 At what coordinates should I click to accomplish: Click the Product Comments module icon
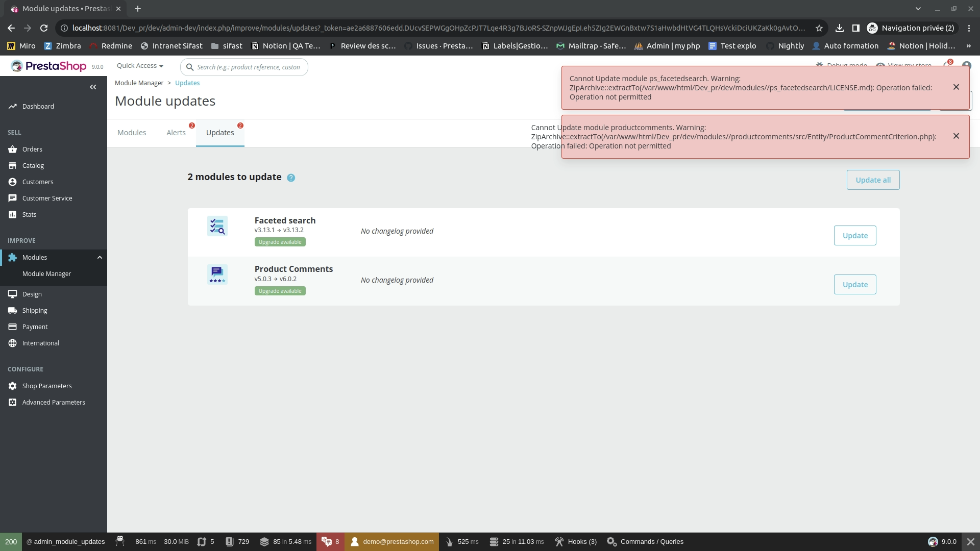[x=217, y=274]
